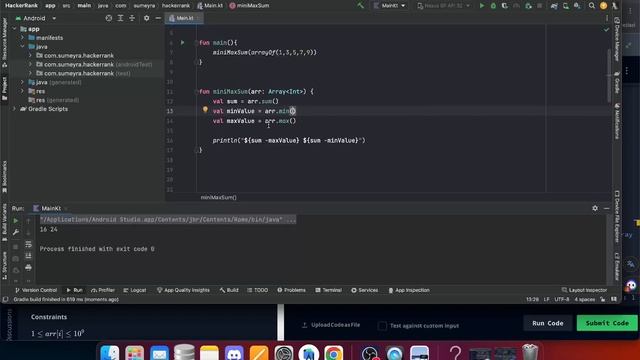
Task: Expand com.sumeyra.hackerrank (androidTest) package
Action: point(30,64)
